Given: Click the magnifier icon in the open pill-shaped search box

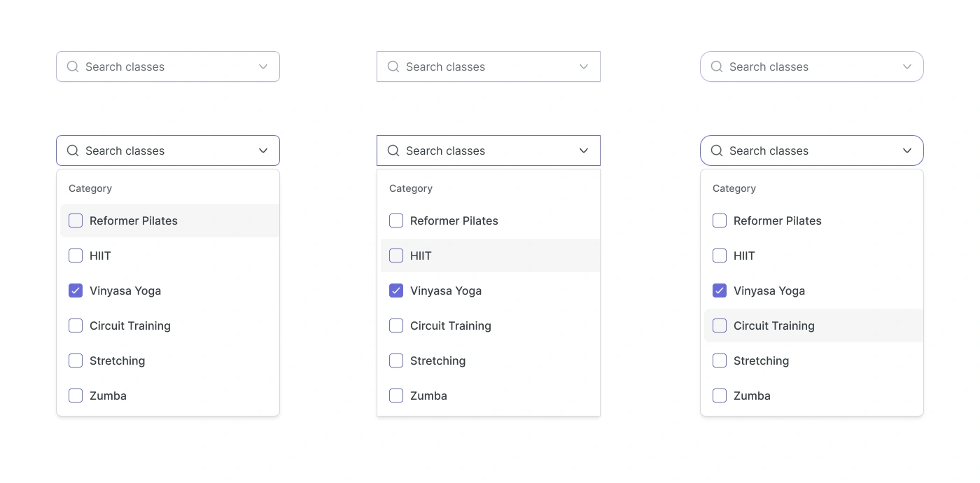Looking at the screenshot, I should tap(717, 150).
